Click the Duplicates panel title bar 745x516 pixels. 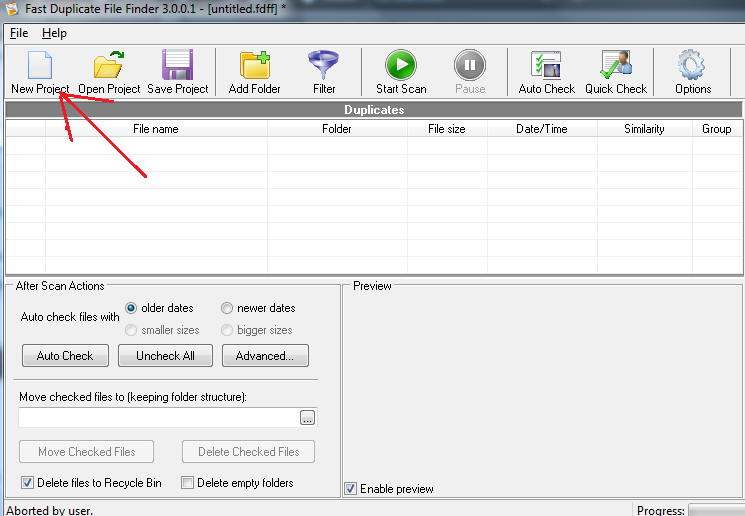pyautogui.click(x=374, y=110)
